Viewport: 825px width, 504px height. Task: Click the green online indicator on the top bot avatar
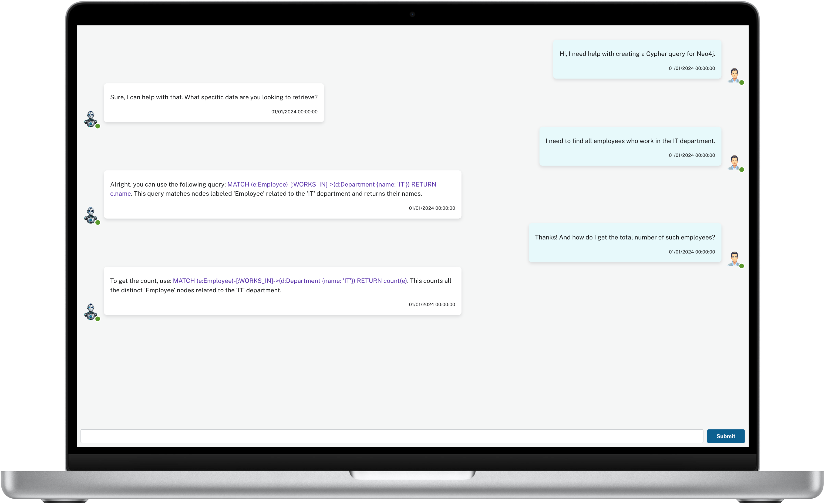coord(98,126)
